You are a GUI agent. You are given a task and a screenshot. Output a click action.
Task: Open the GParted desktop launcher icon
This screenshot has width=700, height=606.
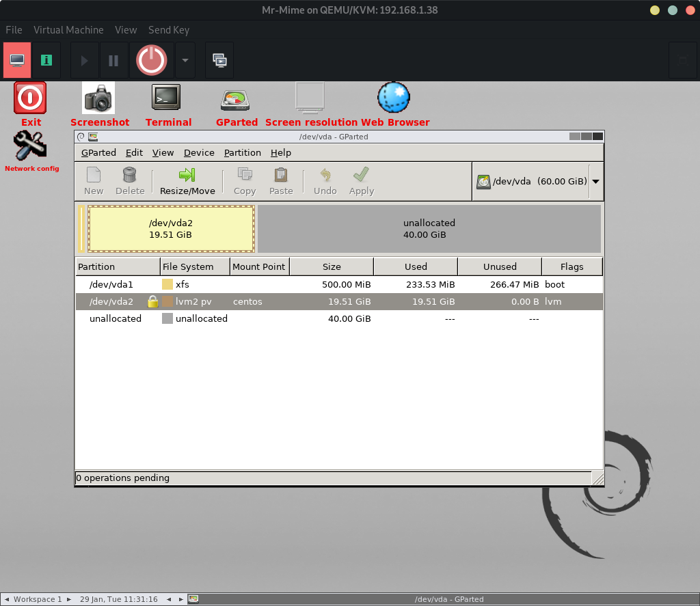click(x=237, y=98)
